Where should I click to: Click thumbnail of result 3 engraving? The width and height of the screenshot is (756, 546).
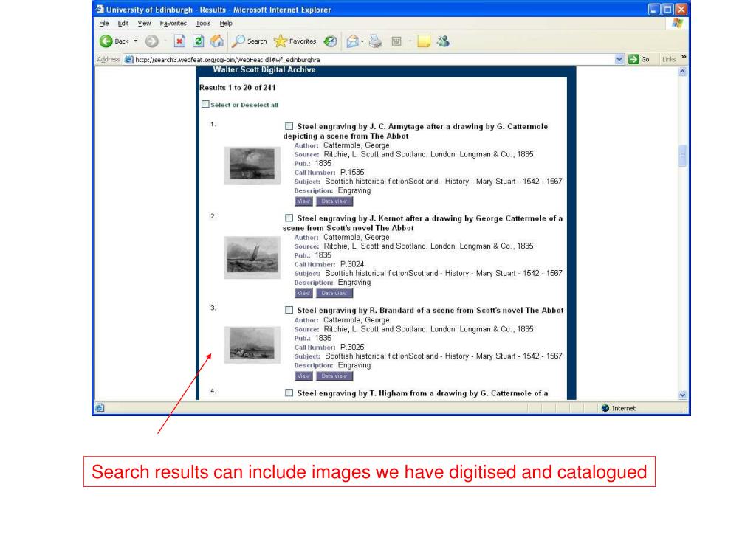coord(252,345)
